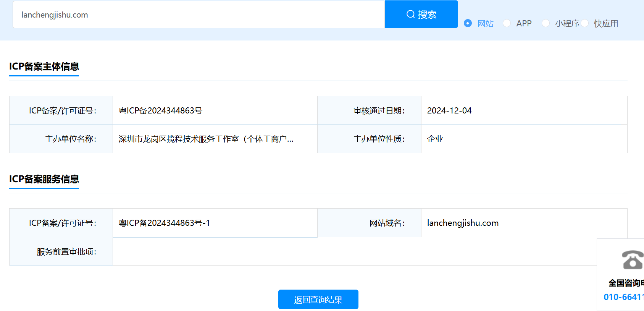Click the 网站域名 label cell

pyautogui.click(x=369, y=223)
